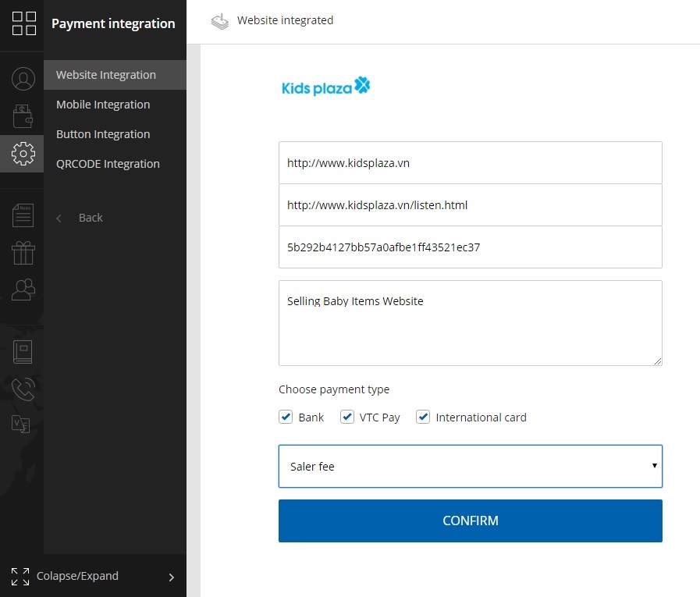700x597 pixels.
Task: Open the news page icon
Action: point(23,215)
